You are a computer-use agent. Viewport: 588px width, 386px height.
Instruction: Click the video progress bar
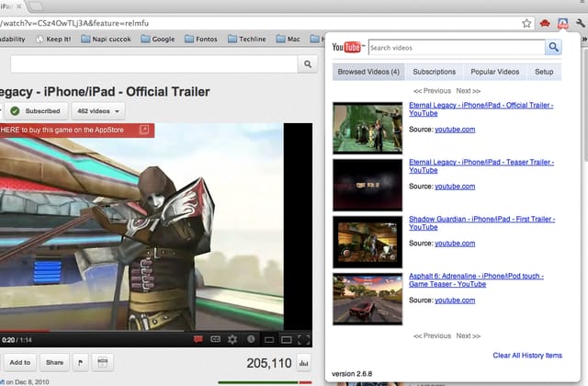coord(156,331)
